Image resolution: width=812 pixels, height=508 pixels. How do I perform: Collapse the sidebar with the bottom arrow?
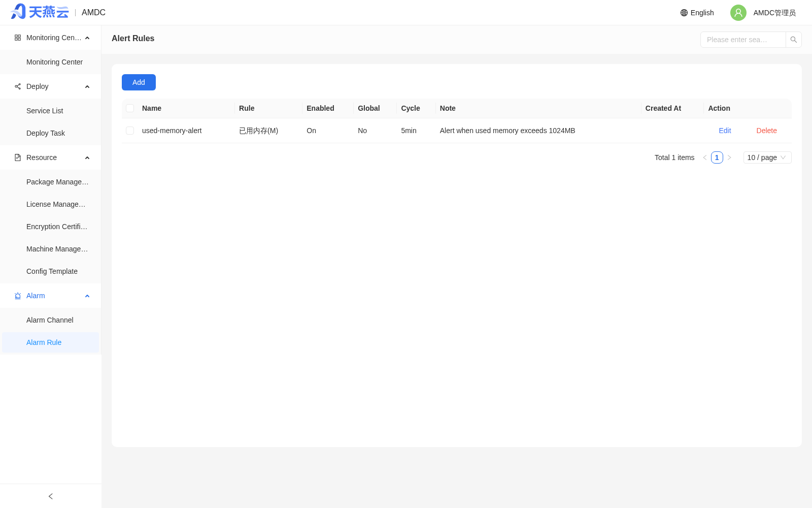51,496
